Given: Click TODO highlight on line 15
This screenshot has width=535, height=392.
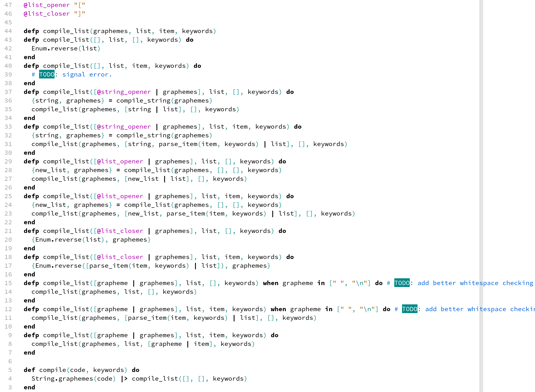Looking at the screenshot, I should click(402, 283).
